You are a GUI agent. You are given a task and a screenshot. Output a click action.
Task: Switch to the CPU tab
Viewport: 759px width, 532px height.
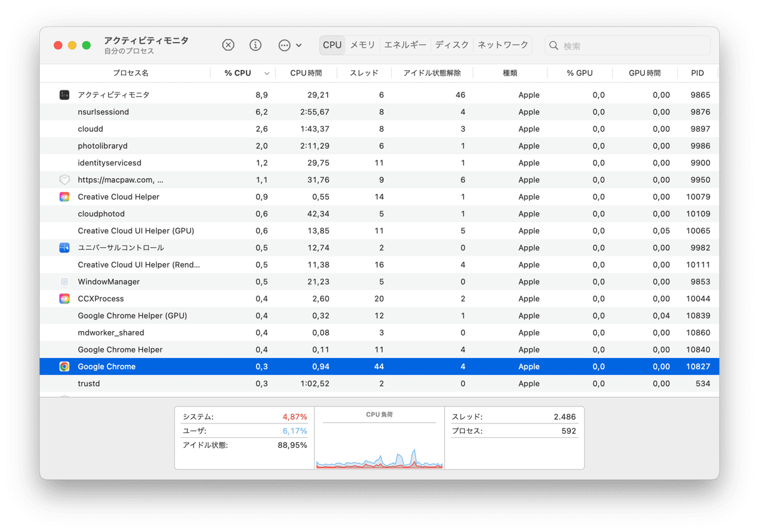[332, 45]
